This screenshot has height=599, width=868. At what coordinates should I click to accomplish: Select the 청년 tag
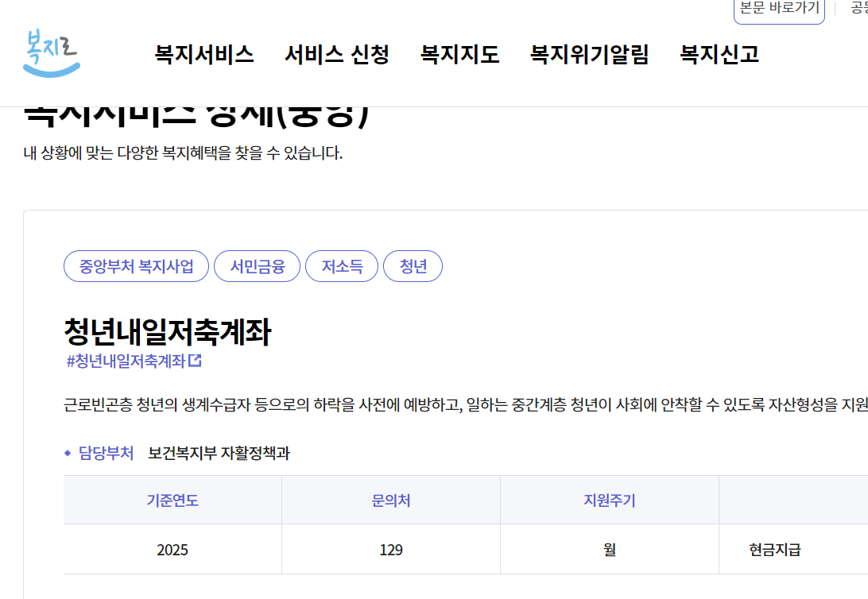point(413,266)
